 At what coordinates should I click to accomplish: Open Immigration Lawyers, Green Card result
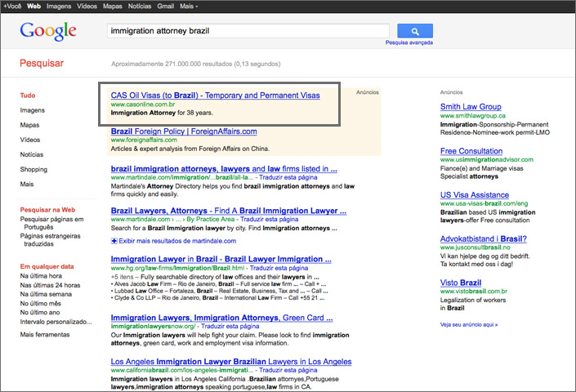pyautogui.click(x=221, y=318)
